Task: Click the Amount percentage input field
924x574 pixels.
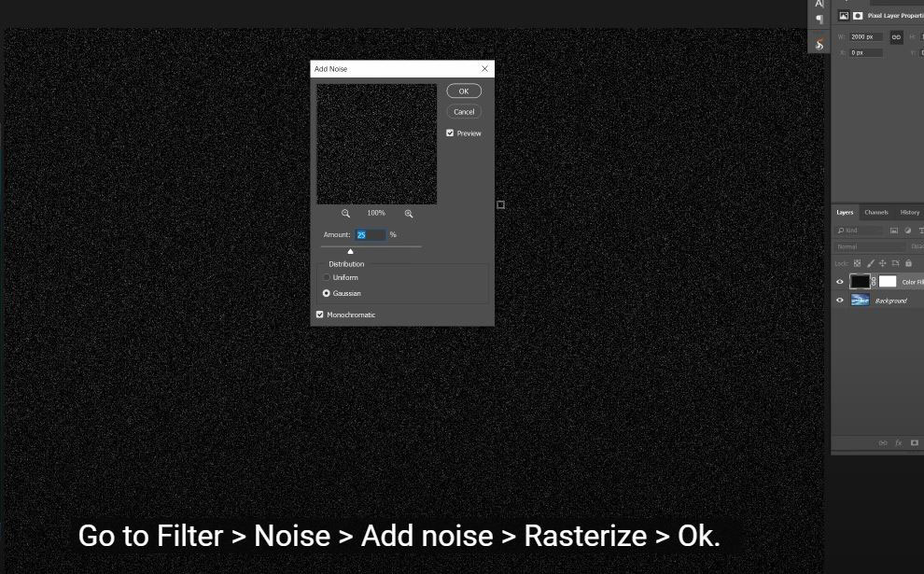Action: point(371,234)
